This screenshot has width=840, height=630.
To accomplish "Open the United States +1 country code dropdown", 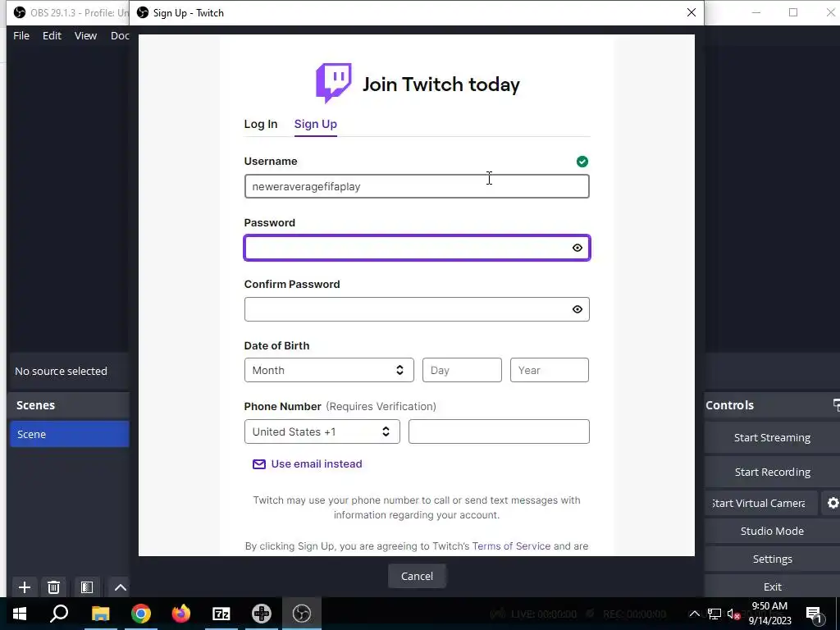I will point(322,431).
